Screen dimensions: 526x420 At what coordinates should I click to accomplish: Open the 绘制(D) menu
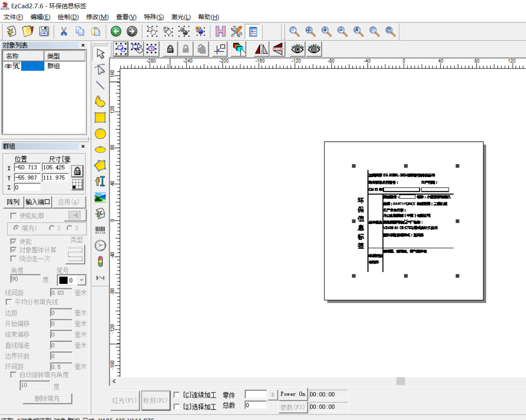pyautogui.click(x=68, y=17)
